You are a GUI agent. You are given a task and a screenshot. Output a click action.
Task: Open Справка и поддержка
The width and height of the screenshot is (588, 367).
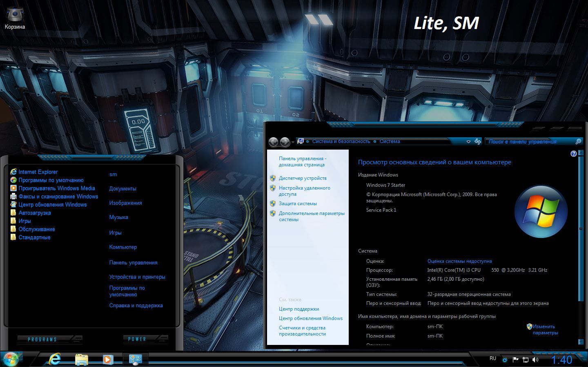(x=136, y=306)
